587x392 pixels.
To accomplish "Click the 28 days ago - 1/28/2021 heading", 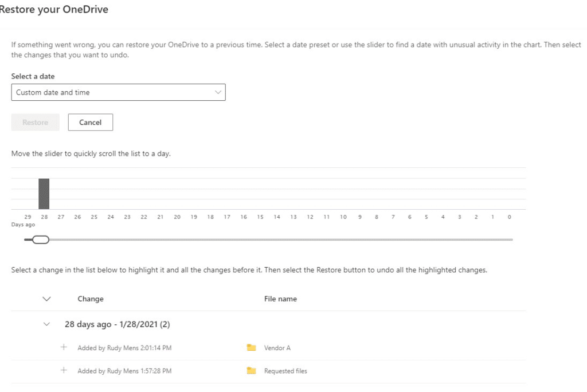I will [x=117, y=324].
